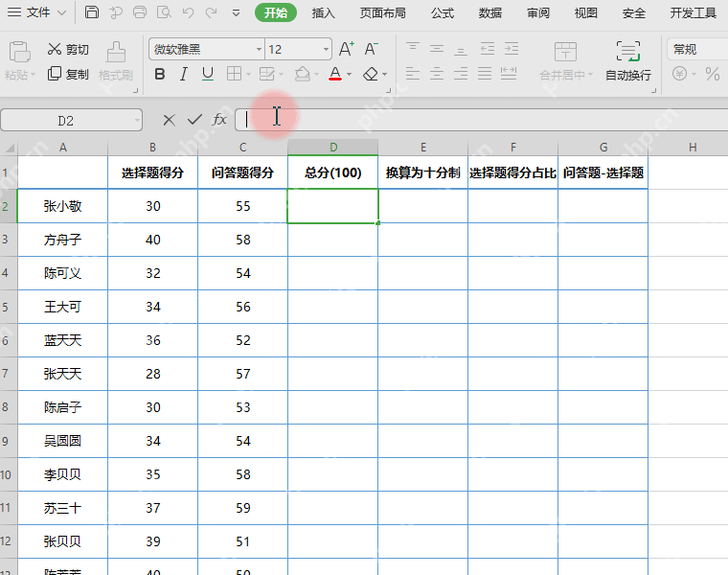Click the currency format icon

680,74
